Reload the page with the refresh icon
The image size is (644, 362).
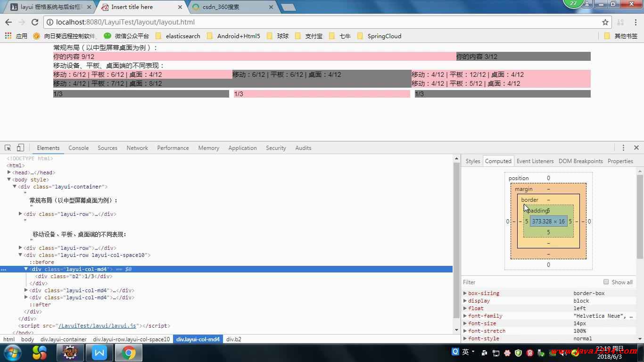point(35,22)
